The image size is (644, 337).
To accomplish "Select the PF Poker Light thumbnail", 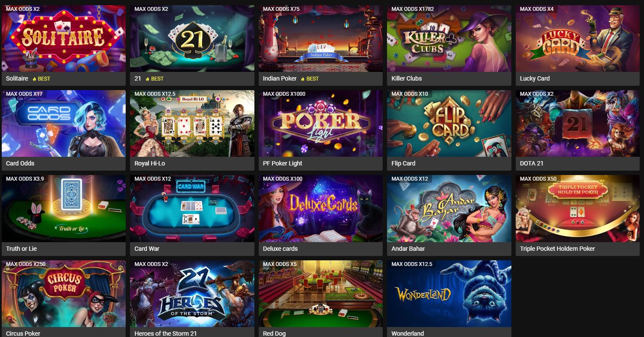I will point(321,123).
